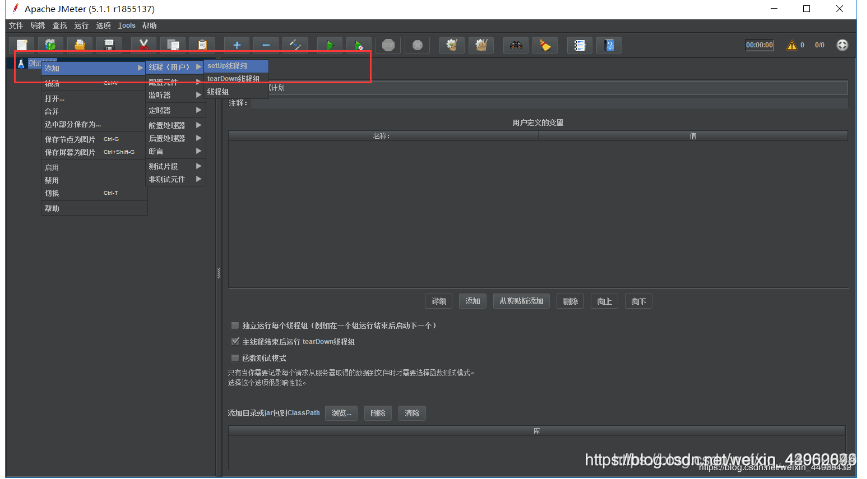Click the Start no pauses icon
Viewport: 867px width, 479px height.
(x=359, y=45)
